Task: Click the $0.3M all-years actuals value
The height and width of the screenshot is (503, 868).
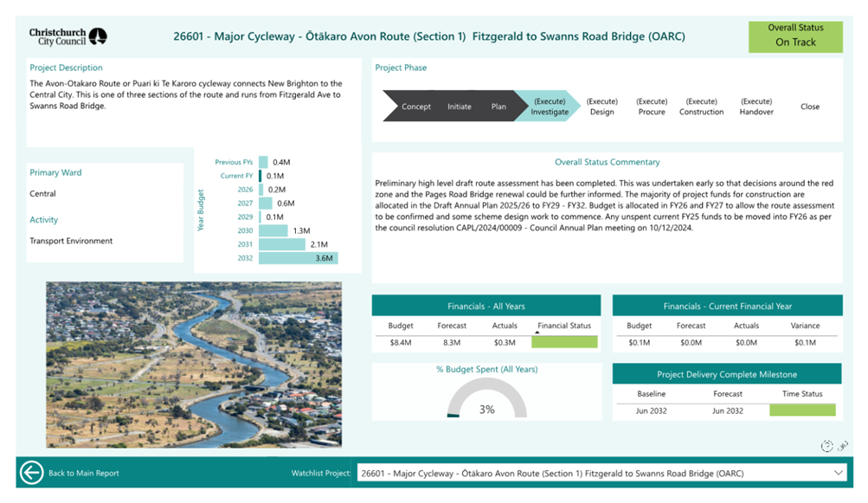Action: tap(505, 342)
